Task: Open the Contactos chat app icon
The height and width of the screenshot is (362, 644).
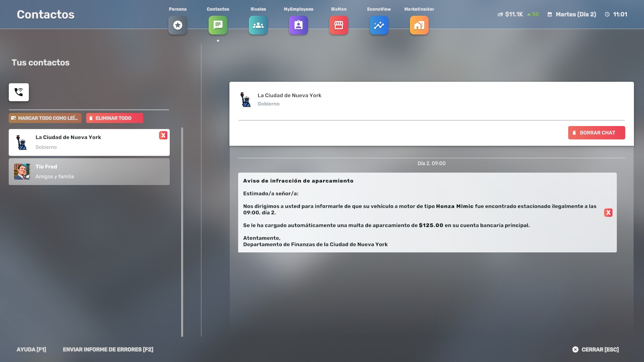Action: click(218, 25)
